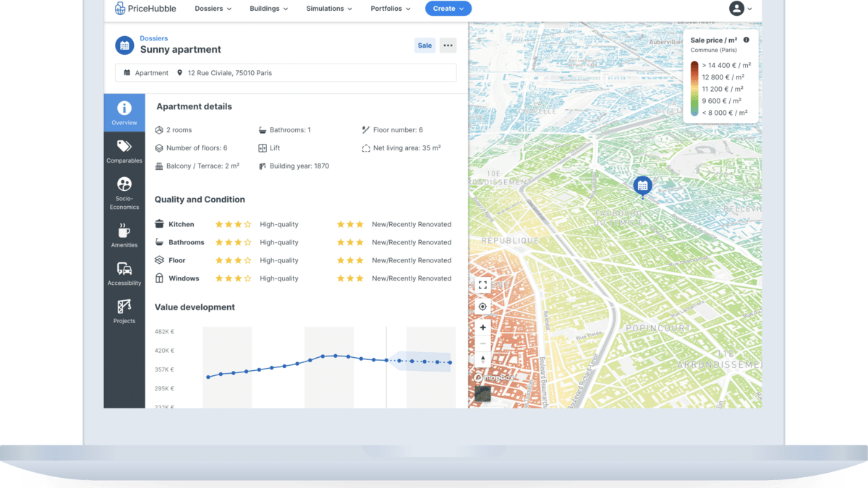Screen dimensions: 868x488
Task: Click the 'Building year: 1870' text
Action: point(299,166)
